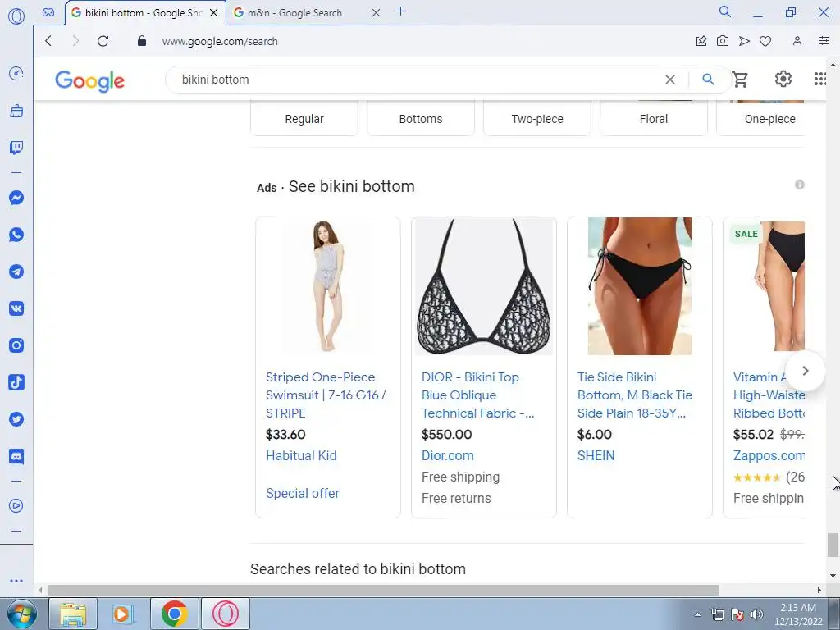Screen dimensions: 840x630
Task: Select the Bottoms filter chip
Action: pos(421,118)
